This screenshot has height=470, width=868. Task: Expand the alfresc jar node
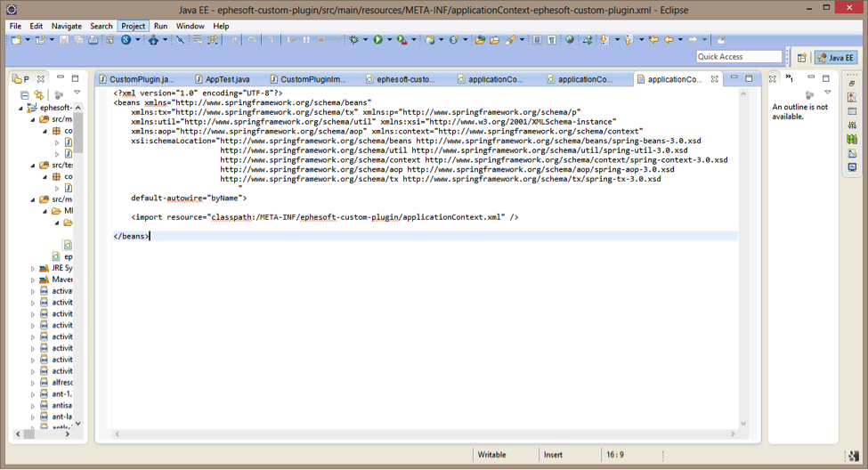pyautogui.click(x=33, y=383)
